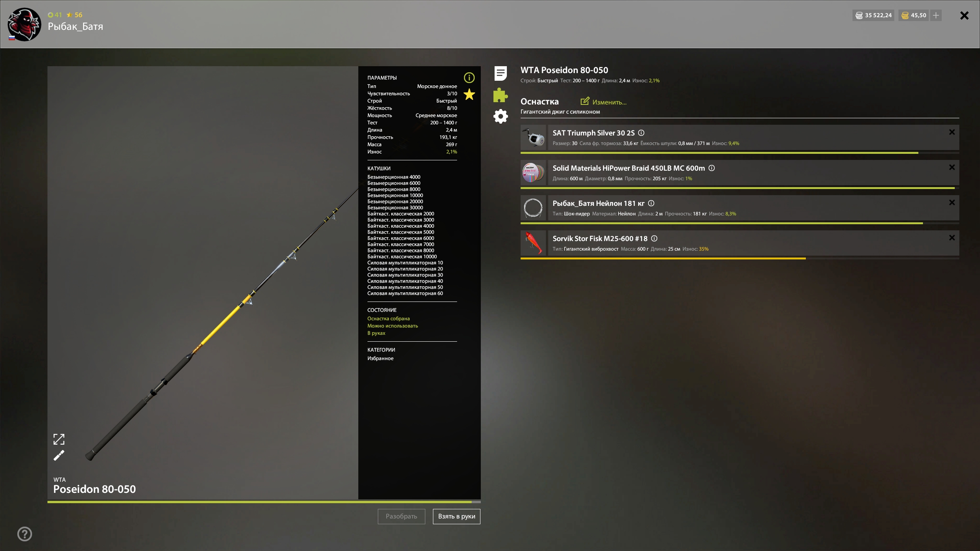Click the Взять в руки button

pyautogui.click(x=456, y=516)
